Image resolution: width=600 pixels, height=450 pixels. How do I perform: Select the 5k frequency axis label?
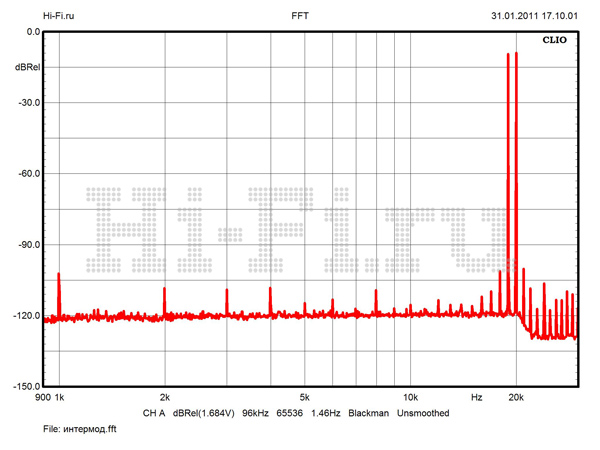305,397
